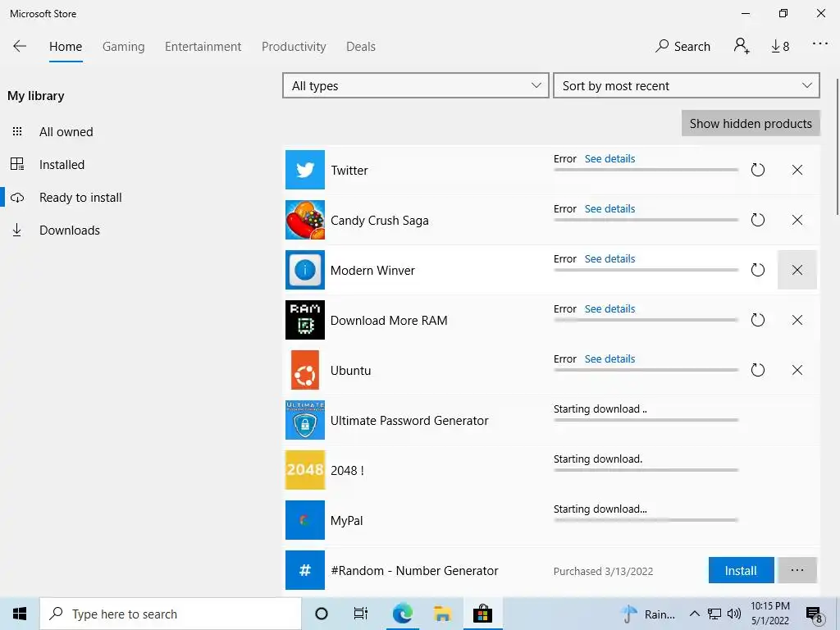Switch to the Deals tab
840x630 pixels.
pyautogui.click(x=361, y=47)
